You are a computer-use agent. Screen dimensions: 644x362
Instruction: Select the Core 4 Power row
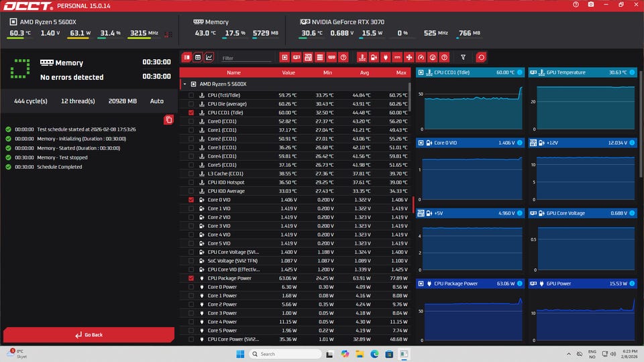[x=295, y=322]
